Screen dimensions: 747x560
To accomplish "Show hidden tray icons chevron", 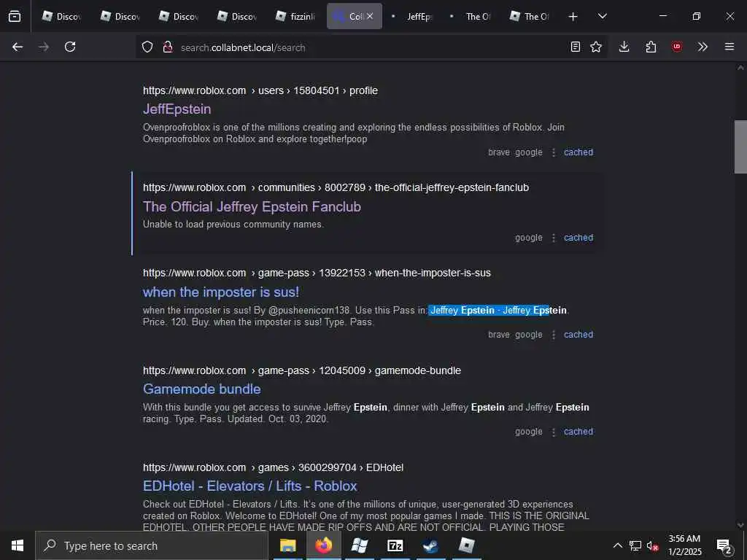I will [617, 545].
